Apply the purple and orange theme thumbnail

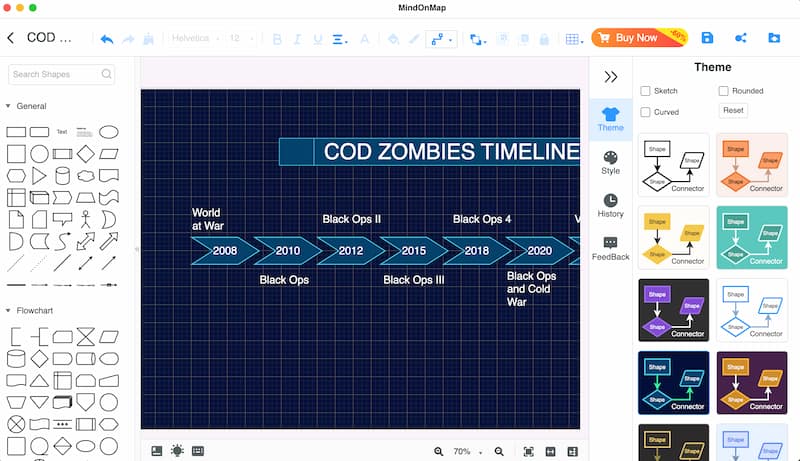752,383
